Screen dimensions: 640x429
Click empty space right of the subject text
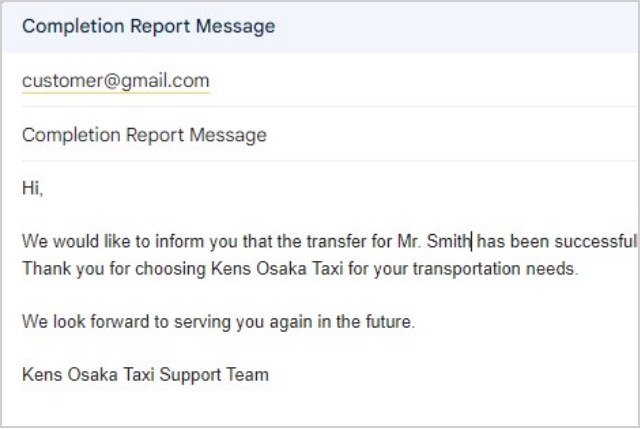tap(450, 134)
